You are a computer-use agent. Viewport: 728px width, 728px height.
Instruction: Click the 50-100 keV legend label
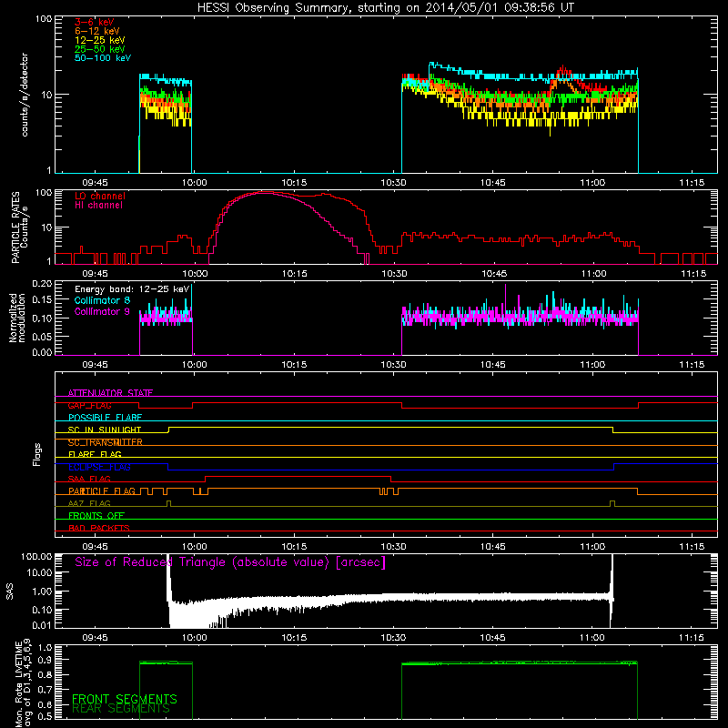(x=103, y=58)
